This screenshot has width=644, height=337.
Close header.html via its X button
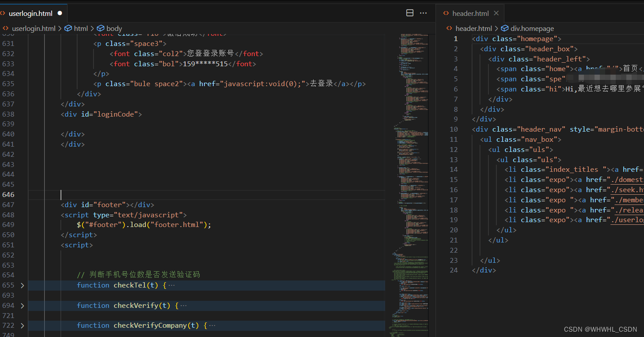(496, 13)
